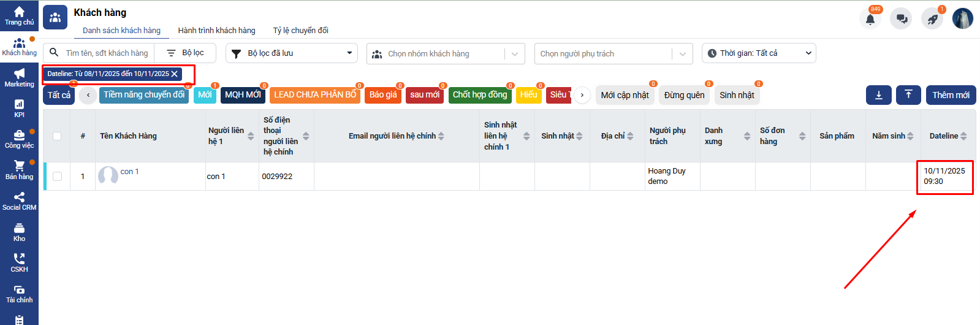Tick the select-all header checkbox
Viewport: 980px width, 325px height.
point(57,136)
